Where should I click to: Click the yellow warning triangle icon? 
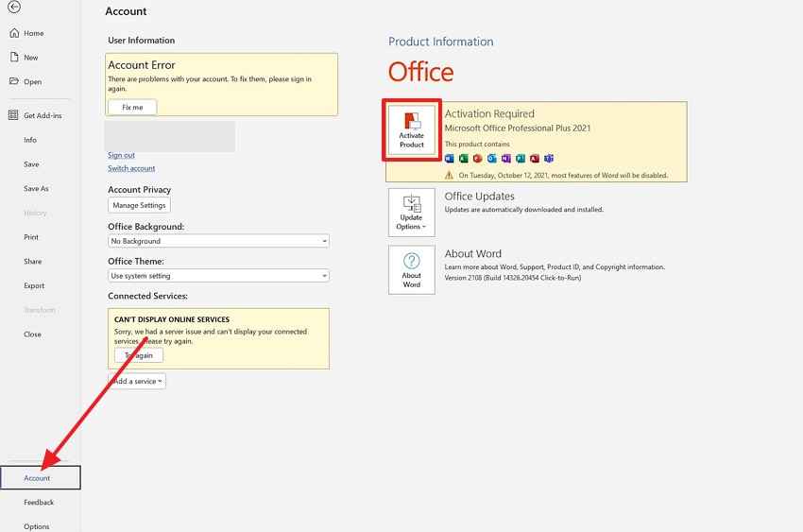449,175
